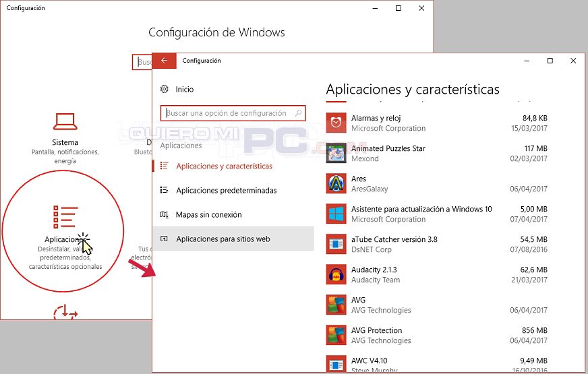Select Aplicaciones y características list icon
588x374 pixels.
pyautogui.click(x=164, y=166)
